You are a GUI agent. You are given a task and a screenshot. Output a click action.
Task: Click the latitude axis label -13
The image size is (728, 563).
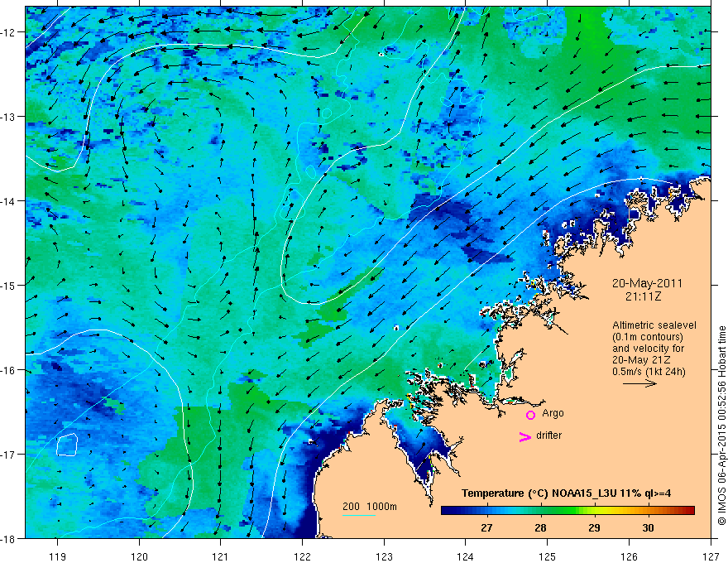click(7, 117)
